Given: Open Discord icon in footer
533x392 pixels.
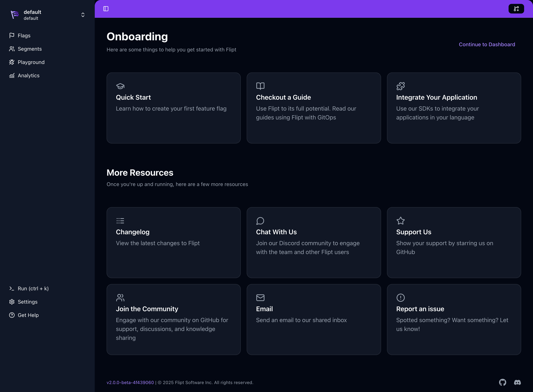Looking at the screenshot, I should (517, 382).
